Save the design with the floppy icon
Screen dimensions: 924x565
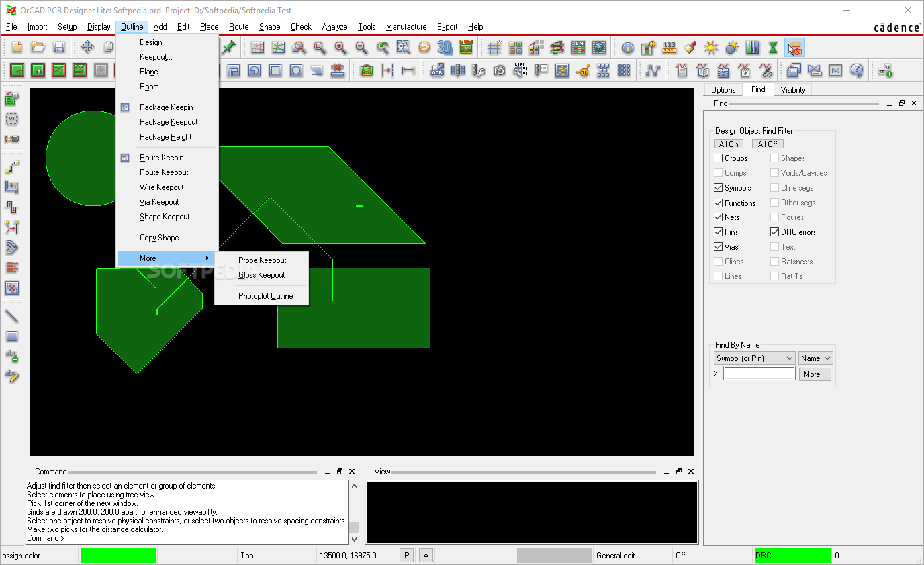pyautogui.click(x=59, y=47)
